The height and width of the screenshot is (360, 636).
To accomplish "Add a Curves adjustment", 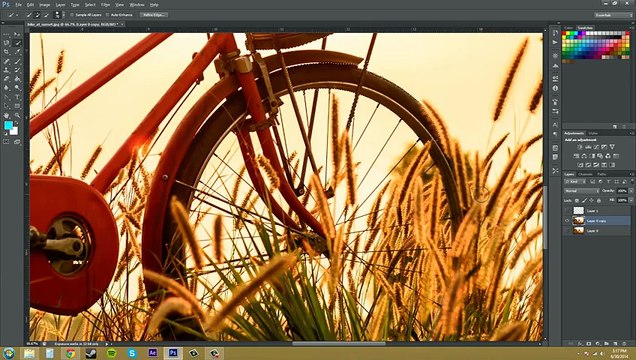I will (596, 147).
